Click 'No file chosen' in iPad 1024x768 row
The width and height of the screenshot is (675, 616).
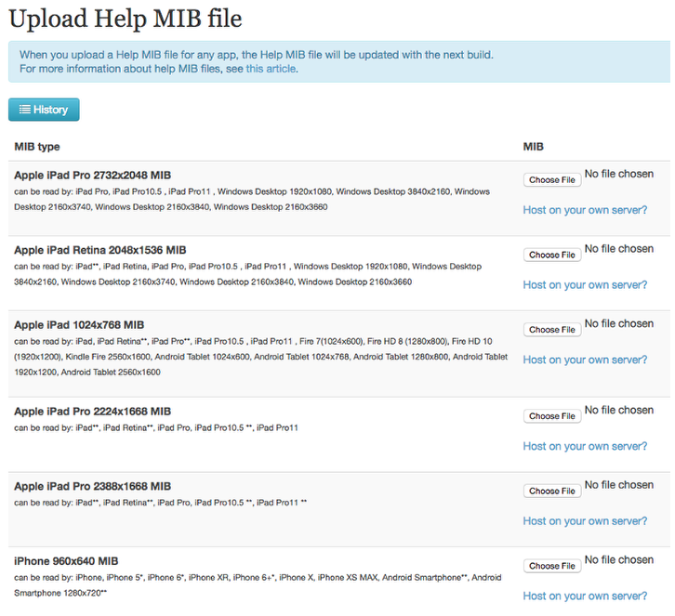[x=619, y=323]
